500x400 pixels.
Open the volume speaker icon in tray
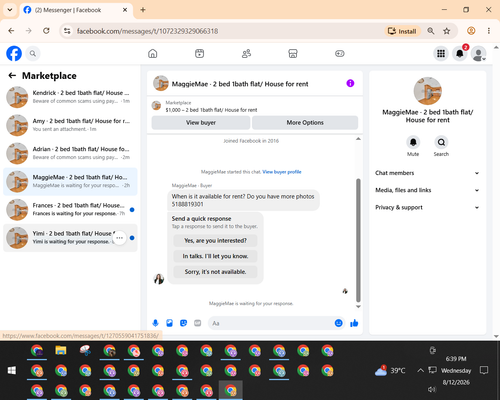[432, 389]
